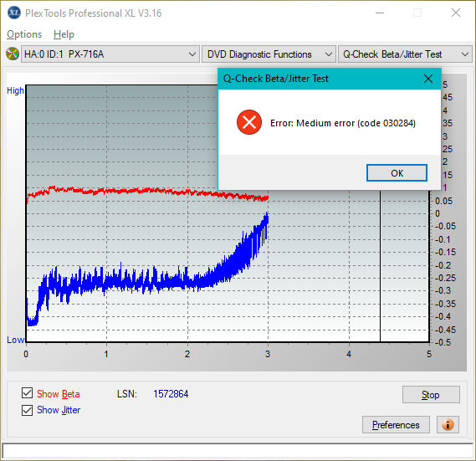
Task: Click the disc drive icon beside PX-716A
Action: point(13,54)
